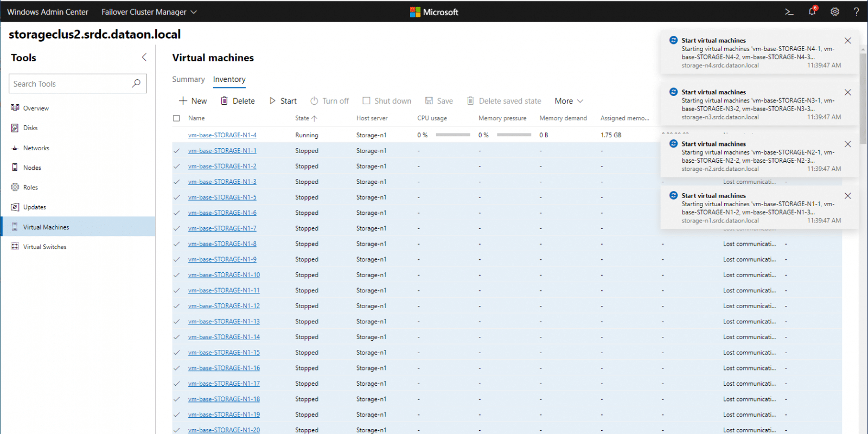Click Delete saved state
Screen dimensions: 868x434
pyautogui.click(x=504, y=101)
